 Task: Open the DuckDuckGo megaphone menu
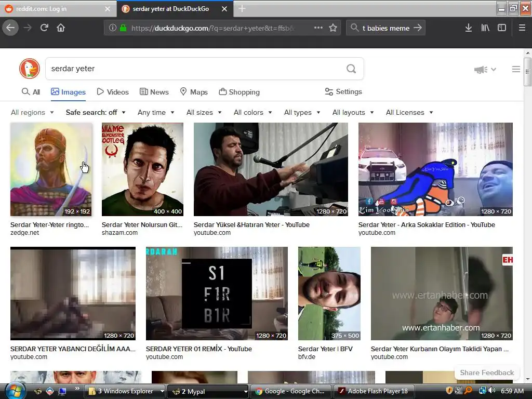click(x=485, y=70)
